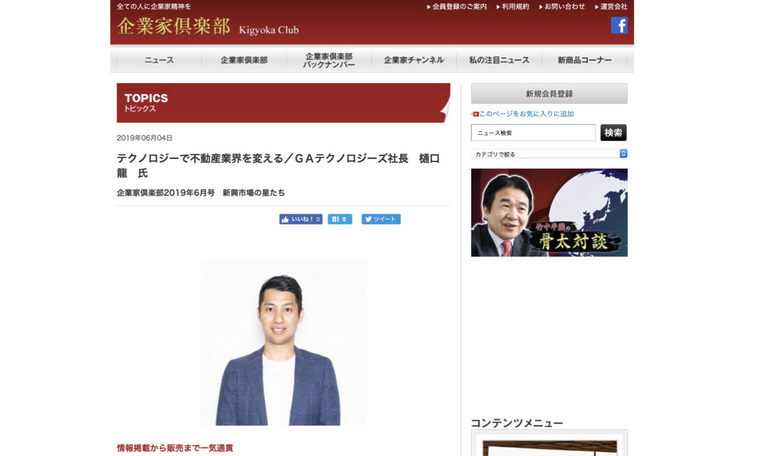Image resolution: width=760 pixels, height=456 pixels.
Task: Click into the ニュース検索 search field
Action: tap(533, 133)
